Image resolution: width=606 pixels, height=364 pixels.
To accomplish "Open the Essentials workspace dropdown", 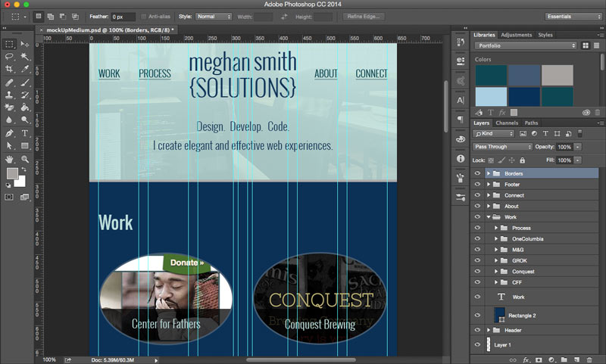I will (x=573, y=17).
